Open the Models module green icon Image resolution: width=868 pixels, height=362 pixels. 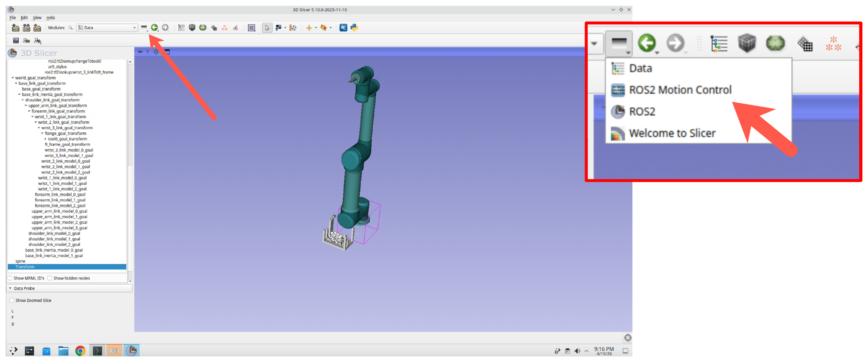tap(203, 28)
